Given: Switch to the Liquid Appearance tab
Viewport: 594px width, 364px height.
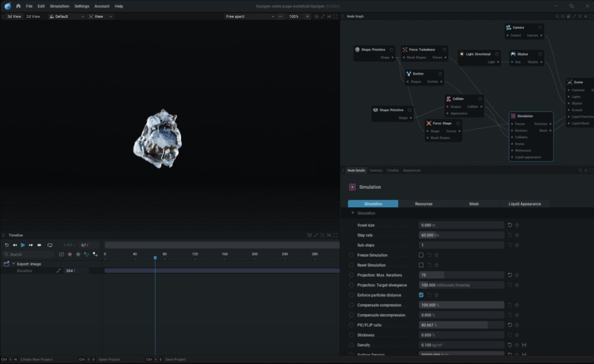Looking at the screenshot, I should pyautogui.click(x=525, y=204).
